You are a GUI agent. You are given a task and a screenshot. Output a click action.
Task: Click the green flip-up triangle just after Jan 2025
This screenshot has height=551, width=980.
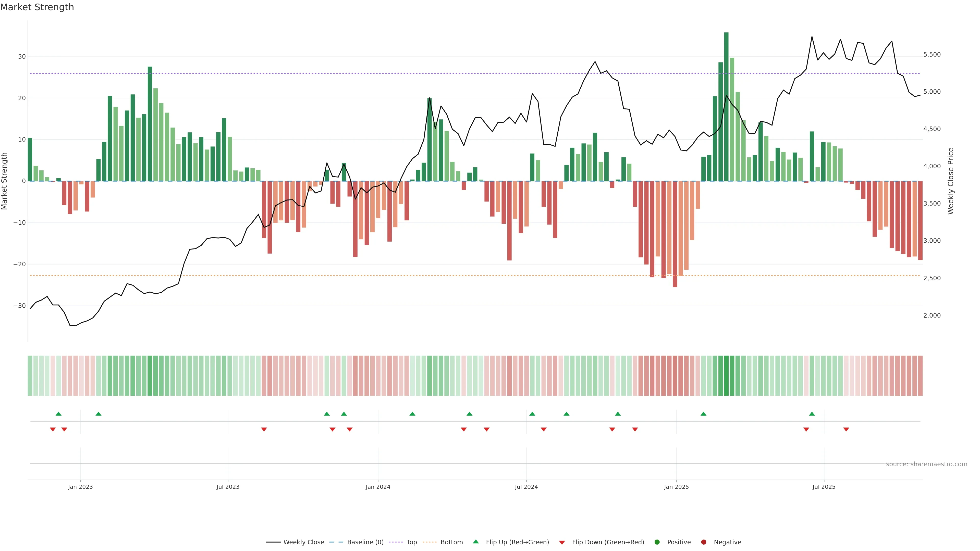point(703,414)
